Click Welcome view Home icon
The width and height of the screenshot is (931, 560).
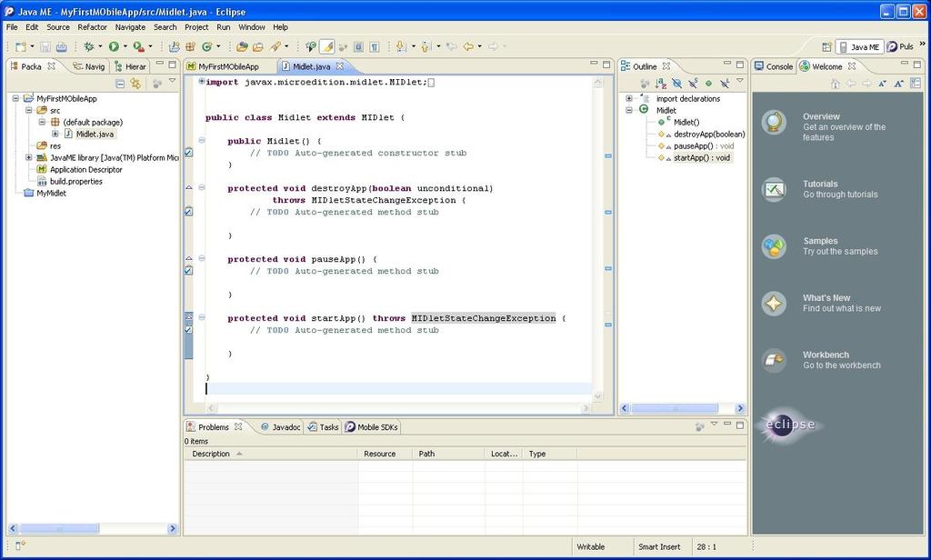coord(835,84)
